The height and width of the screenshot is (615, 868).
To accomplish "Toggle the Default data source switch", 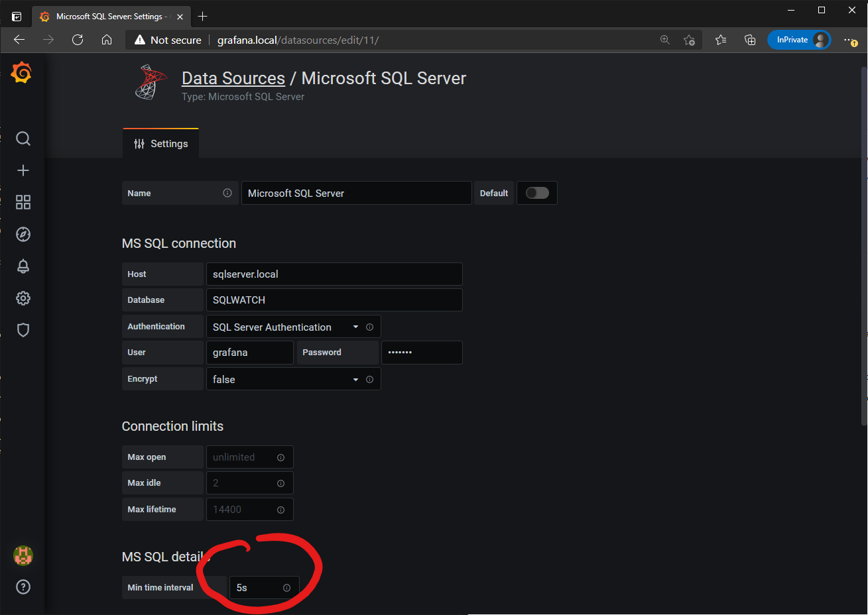I will tap(537, 193).
